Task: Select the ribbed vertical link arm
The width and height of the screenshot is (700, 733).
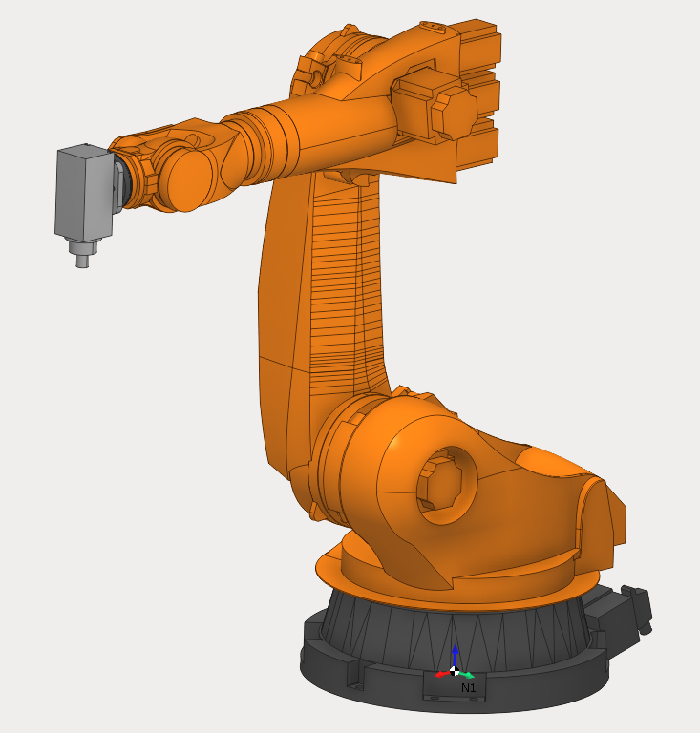Action: coord(344,286)
